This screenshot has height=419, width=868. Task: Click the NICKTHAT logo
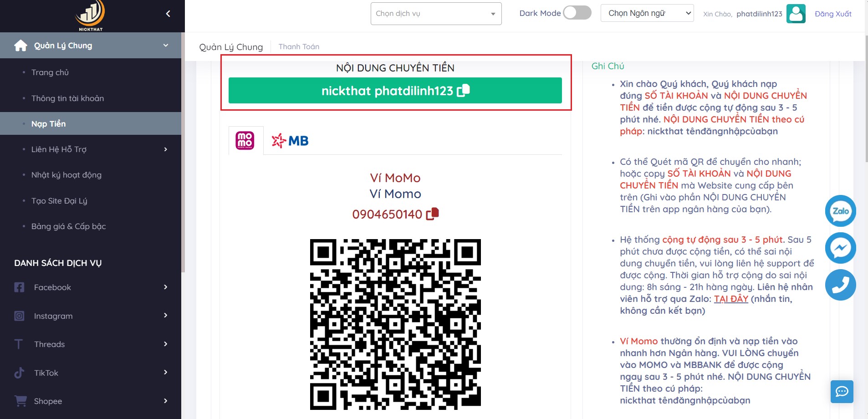pyautogui.click(x=91, y=16)
